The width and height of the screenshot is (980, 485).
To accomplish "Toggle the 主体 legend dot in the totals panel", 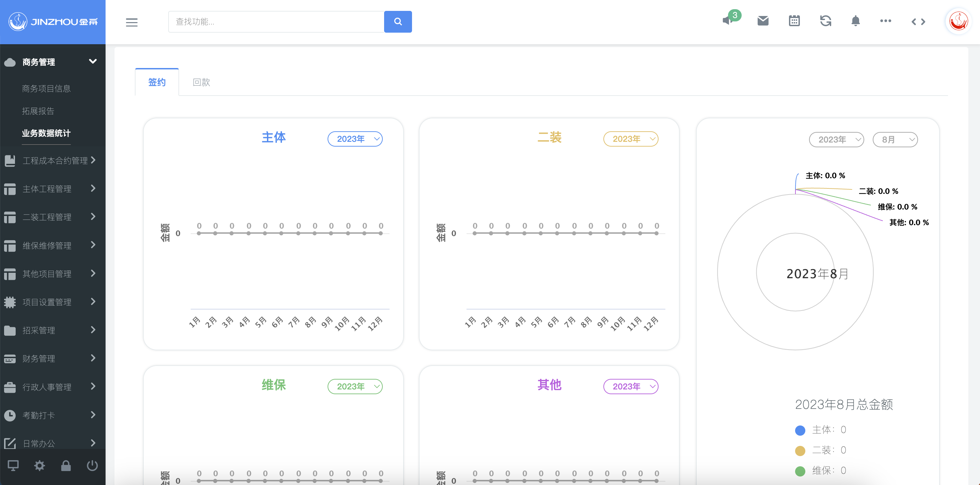I will tap(800, 430).
